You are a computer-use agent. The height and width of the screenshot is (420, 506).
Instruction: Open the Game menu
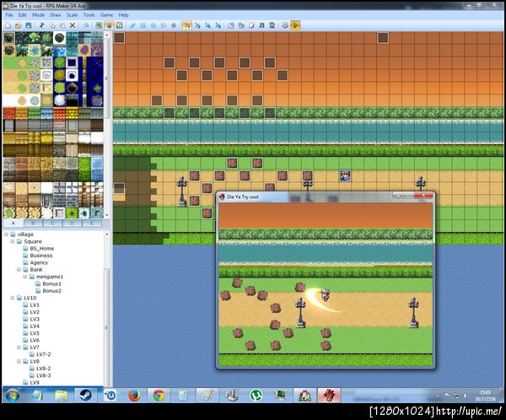tap(106, 15)
